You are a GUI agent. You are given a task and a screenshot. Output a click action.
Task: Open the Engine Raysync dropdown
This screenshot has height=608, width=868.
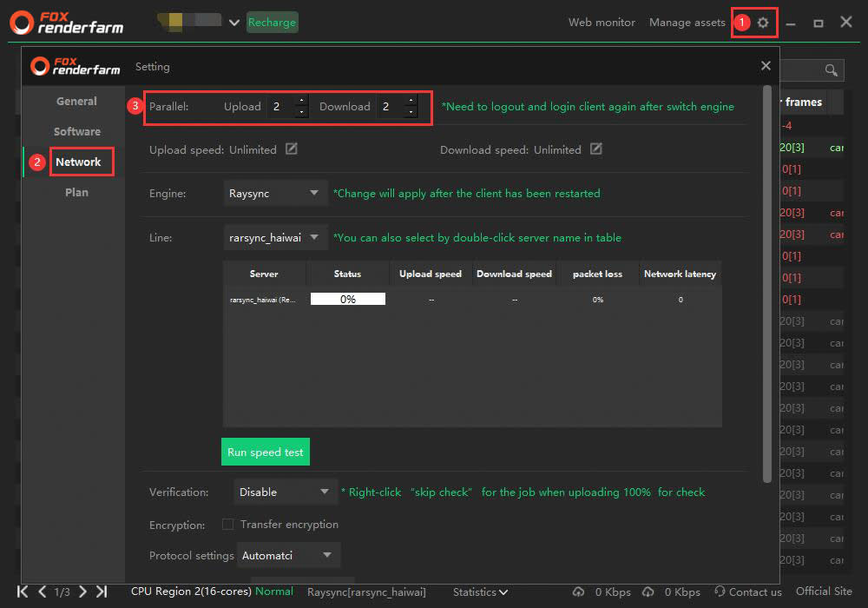point(275,193)
